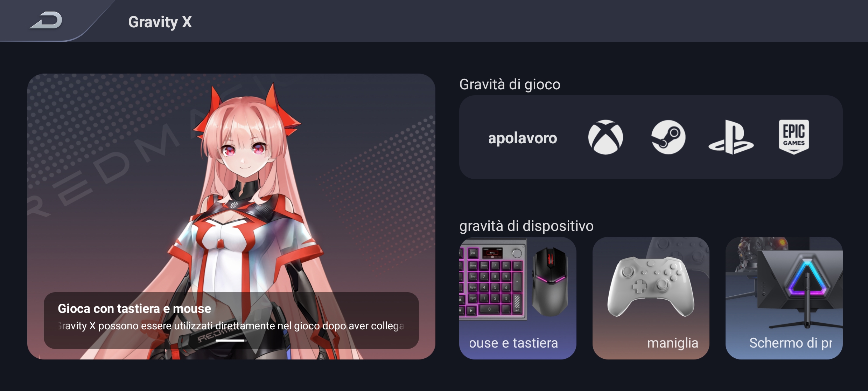Screen dimensions: 868x391
Task: Open the monitor with RGB triangle image
Action: pyautogui.click(x=800, y=287)
